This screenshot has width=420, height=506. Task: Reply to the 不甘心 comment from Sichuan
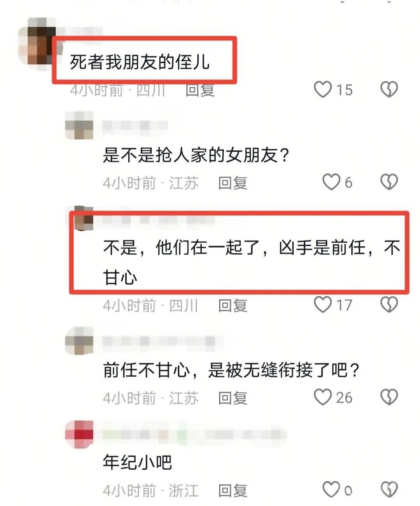pos(233,305)
